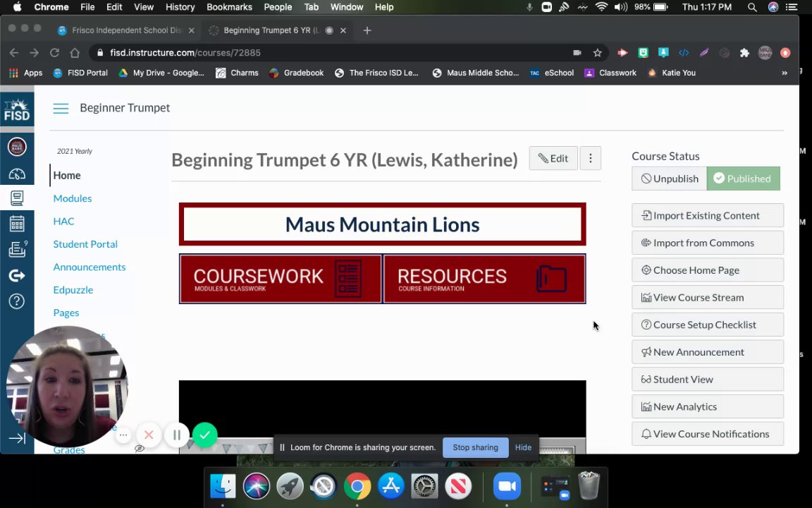Open the Chrome File menu

tap(87, 7)
